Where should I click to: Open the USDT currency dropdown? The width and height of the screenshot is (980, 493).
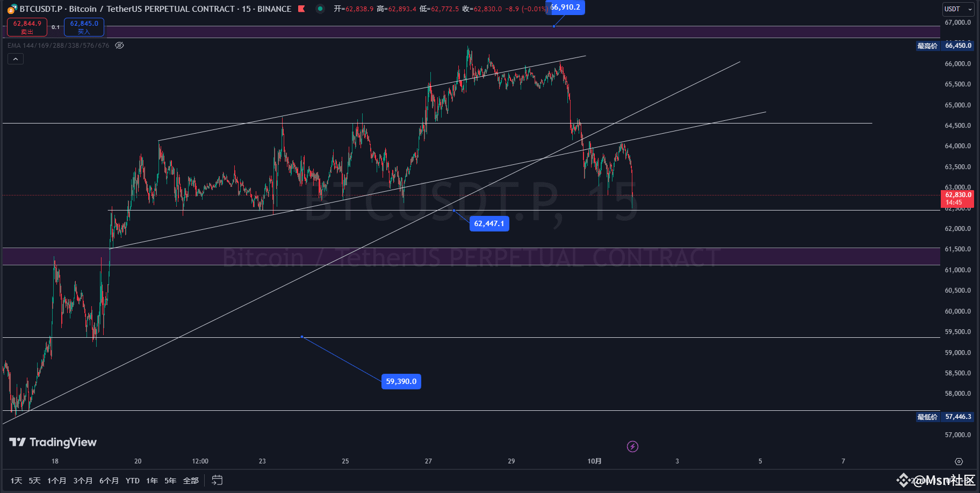point(958,9)
